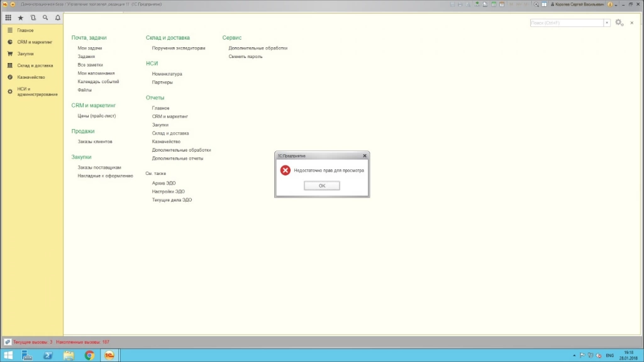Open Текущие дела ЭДО link
The image size is (644, 362).
172,200
